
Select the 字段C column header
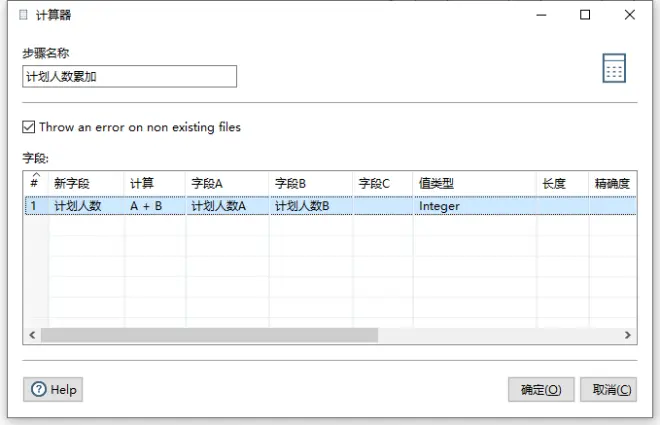tap(383, 183)
